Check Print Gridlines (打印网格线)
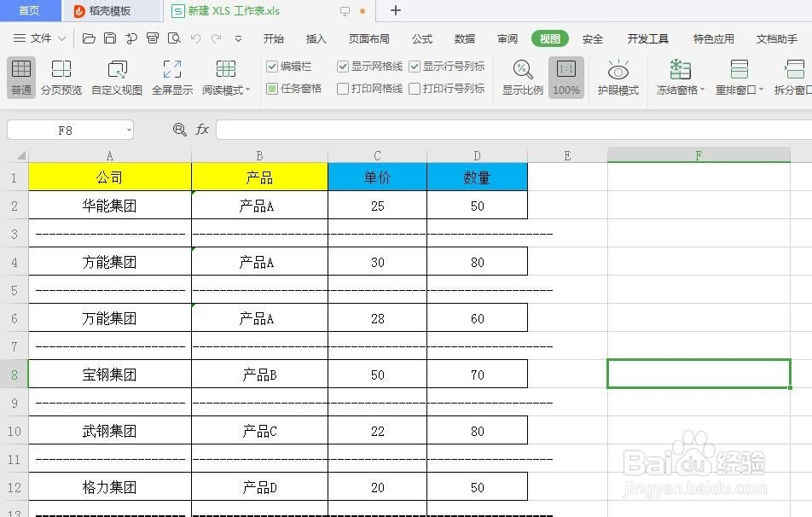This screenshot has height=517, width=812. tap(342, 89)
